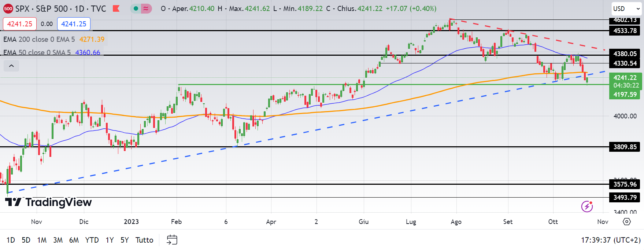Click the S&P 500 symbol logo icon
This screenshot has height=250, width=644.
[8, 8]
